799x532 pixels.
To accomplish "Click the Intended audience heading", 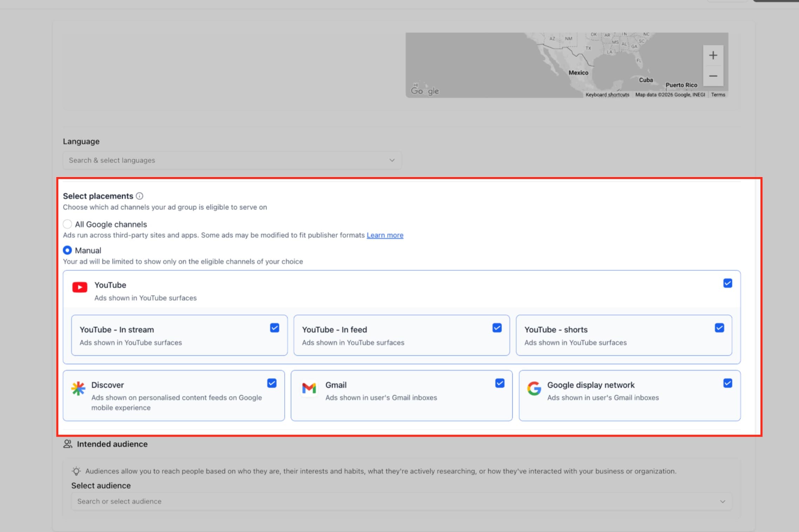I will tap(112, 444).
